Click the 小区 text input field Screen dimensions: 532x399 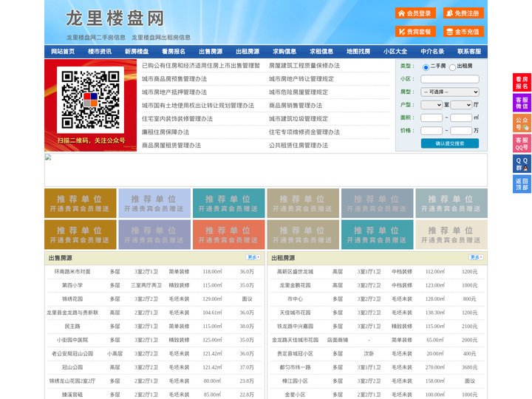coord(450,79)
